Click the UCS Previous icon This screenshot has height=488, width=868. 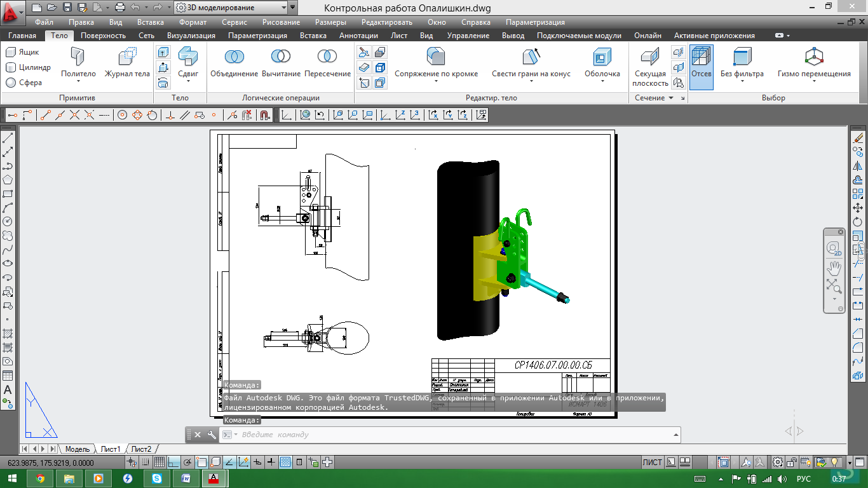click(x=320, y=115)
